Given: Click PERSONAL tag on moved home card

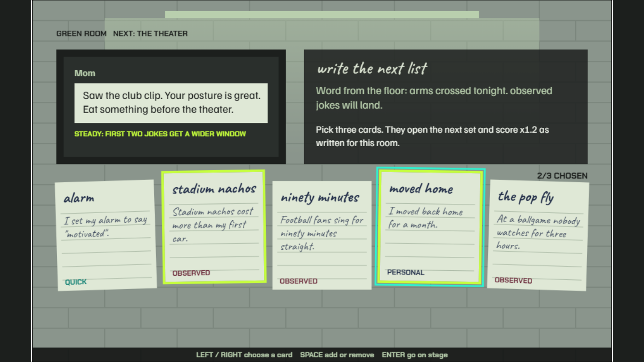Looking at the screenshot, I should [x=406, y=272].
